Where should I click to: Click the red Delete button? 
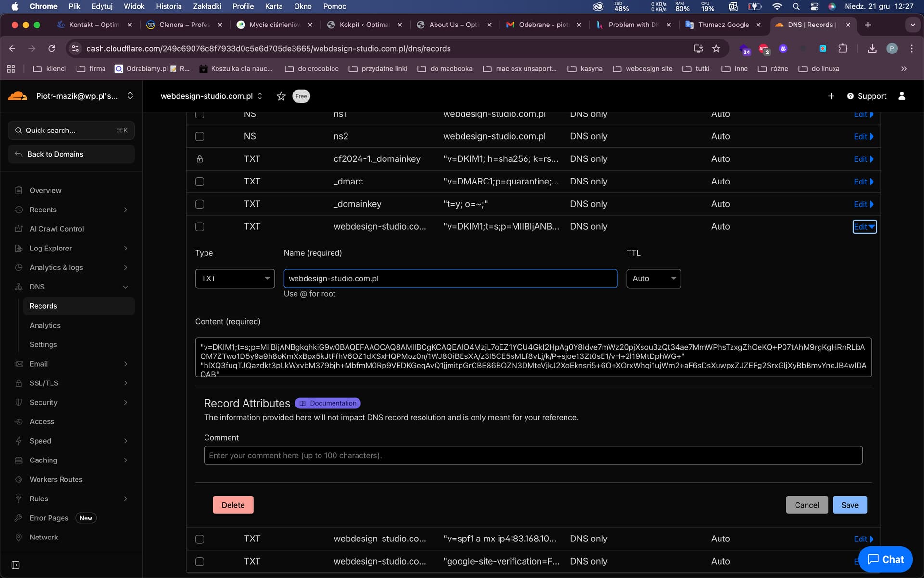pyautogui.click(x=233, y=505)
